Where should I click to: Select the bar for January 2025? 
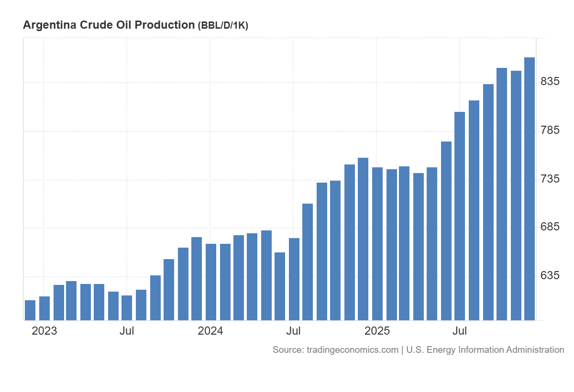[377, 243]
